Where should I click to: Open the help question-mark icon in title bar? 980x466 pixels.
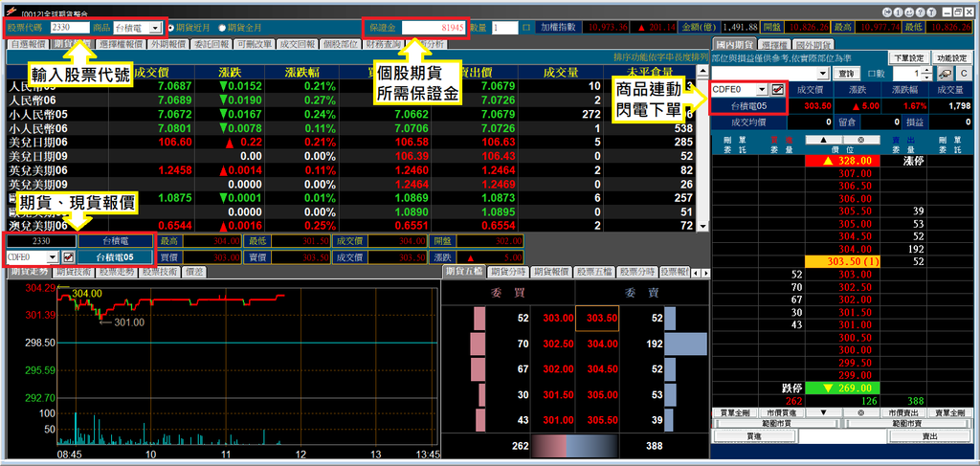point(920,11)
